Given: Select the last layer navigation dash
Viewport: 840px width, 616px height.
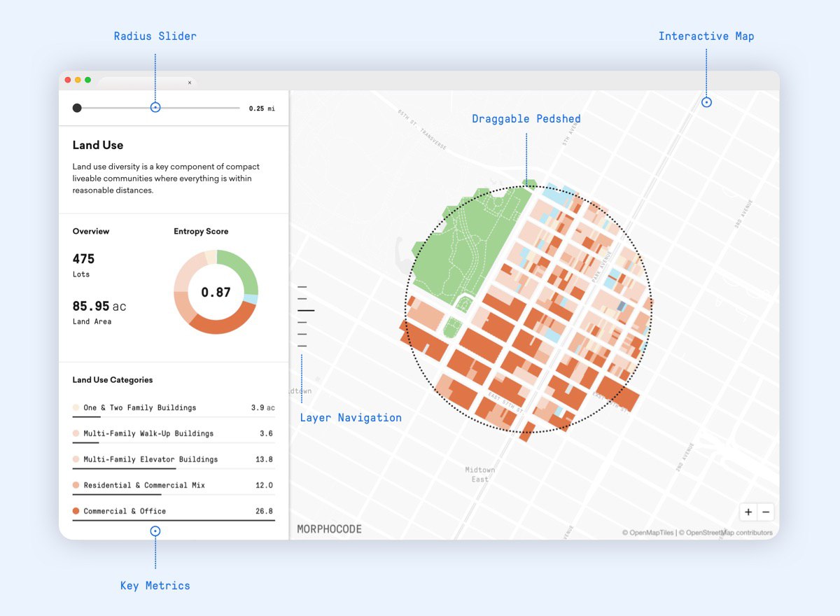Looking at the screenshot, I should (302, 346).
